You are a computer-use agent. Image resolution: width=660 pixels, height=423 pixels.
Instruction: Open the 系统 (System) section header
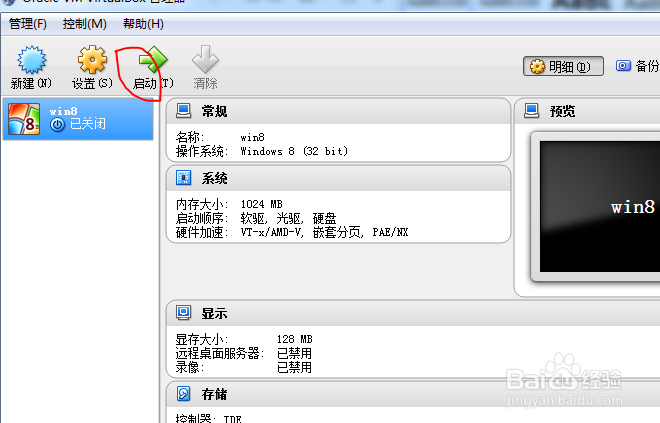[x=338, y=178]
